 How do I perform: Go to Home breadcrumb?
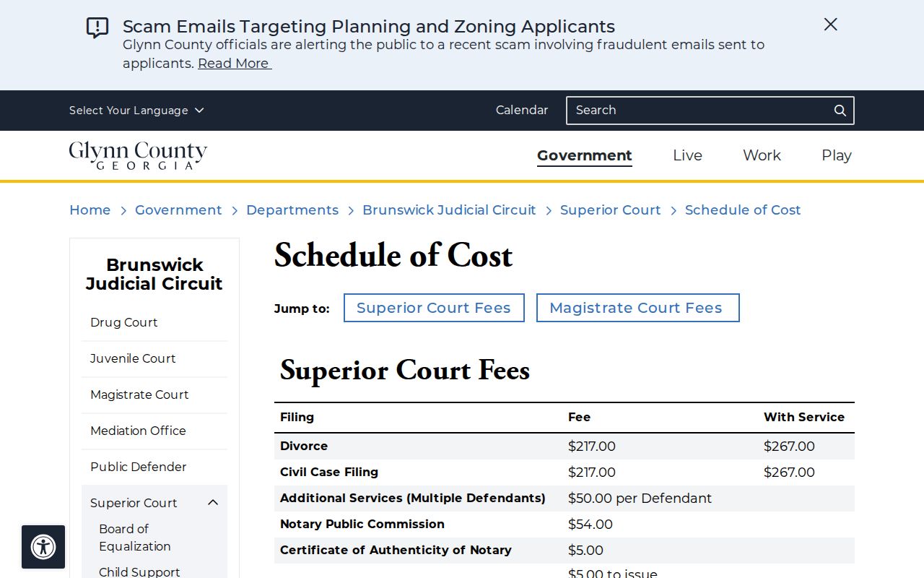point(90,210)
